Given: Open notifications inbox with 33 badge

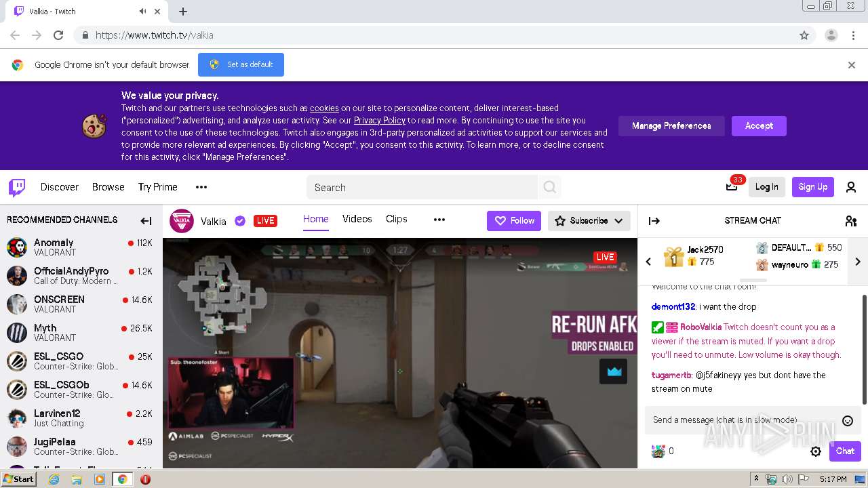Looking at the screenshot, I should [x=732, y=187].
